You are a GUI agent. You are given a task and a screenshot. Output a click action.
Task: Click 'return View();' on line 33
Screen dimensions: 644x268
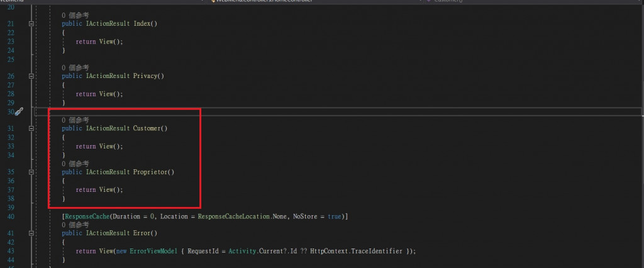[99, 147]
